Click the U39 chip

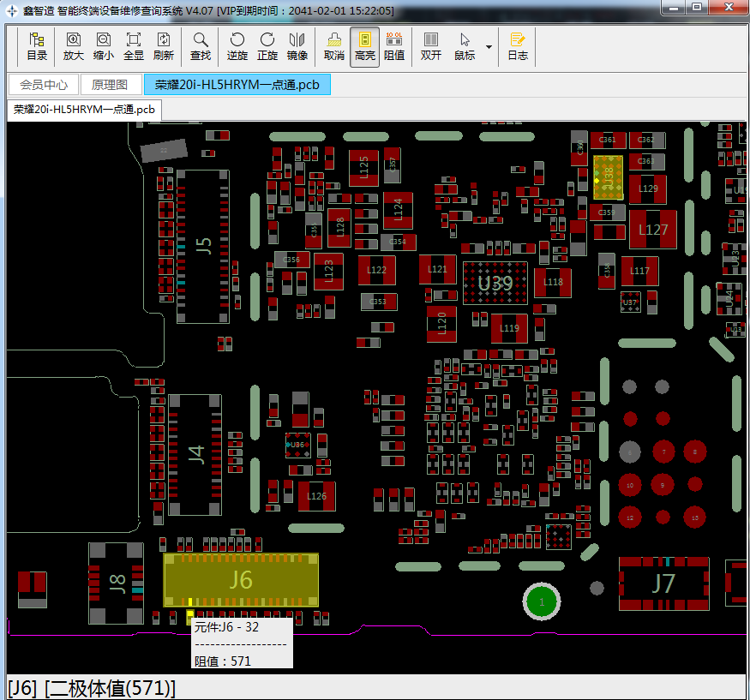point(495,283)
